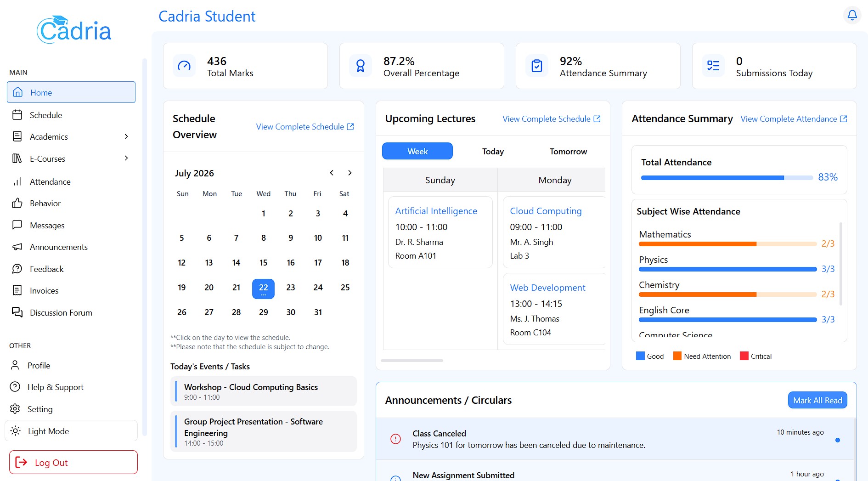Click the Feedback speech icon

tap(17, 269)
